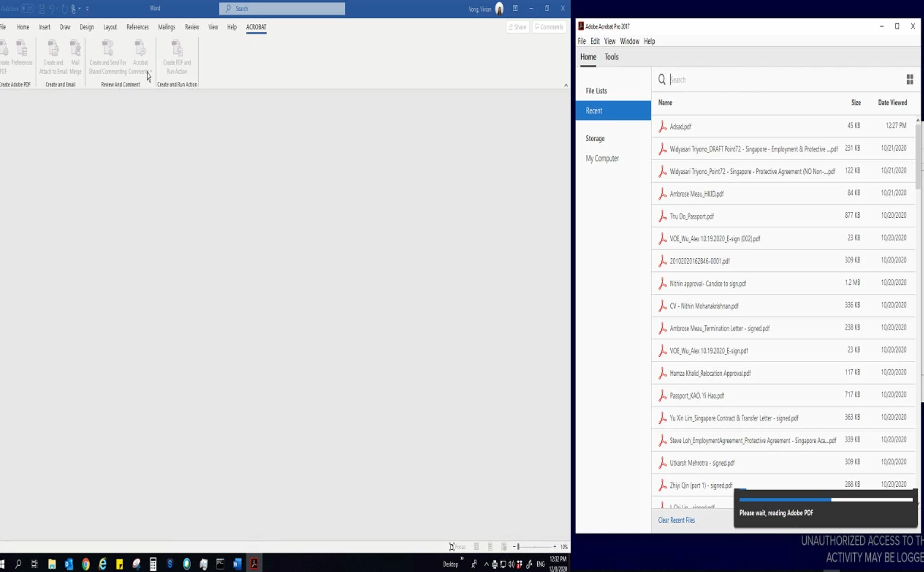Image resolution: width=924 pixels, height=572 pixels.
Task: Open Chrome from the taskbar
Action: (x=86, y=564)
